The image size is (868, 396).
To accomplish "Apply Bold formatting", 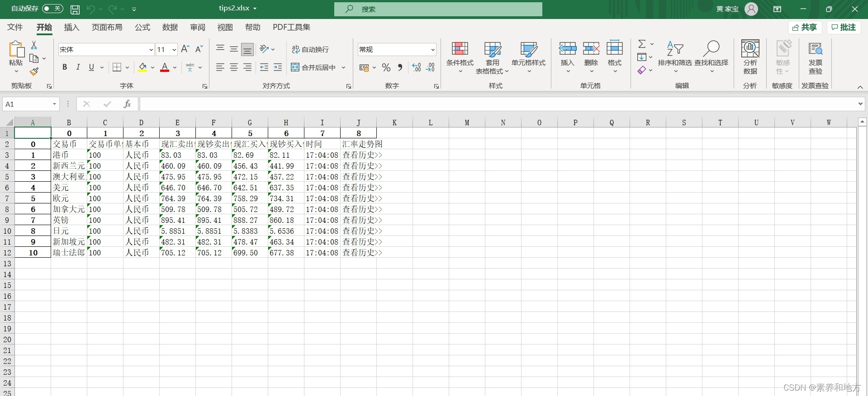I will pos(65,67).
